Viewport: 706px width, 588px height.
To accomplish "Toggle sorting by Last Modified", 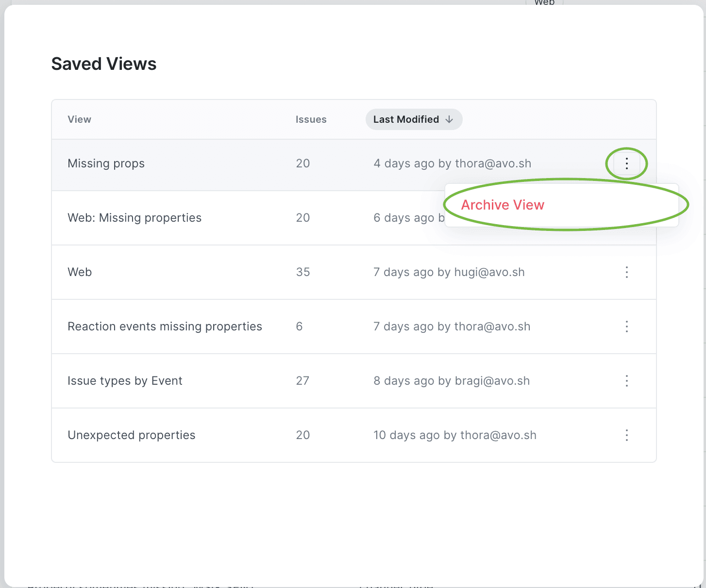I will tap(414, 119).
